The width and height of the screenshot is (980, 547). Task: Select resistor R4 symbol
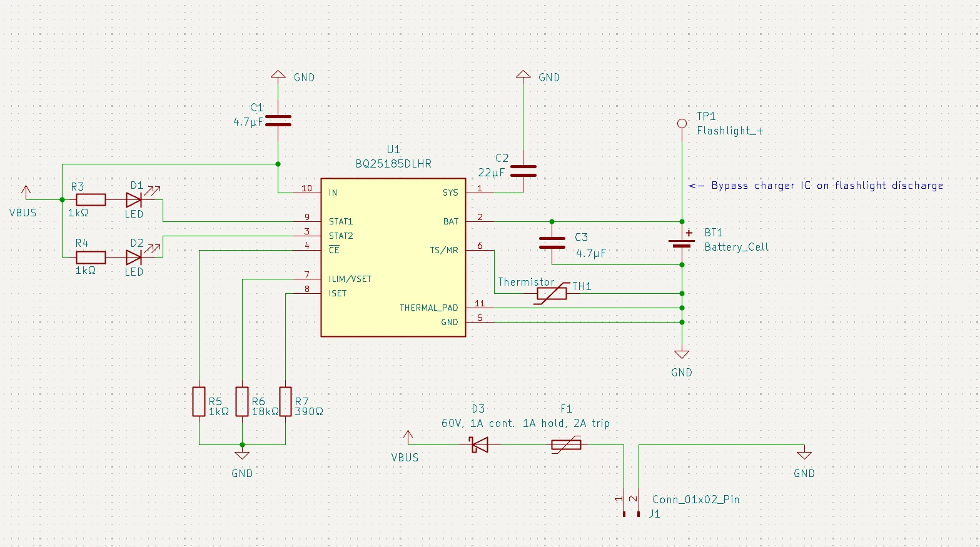pos(91,257)
